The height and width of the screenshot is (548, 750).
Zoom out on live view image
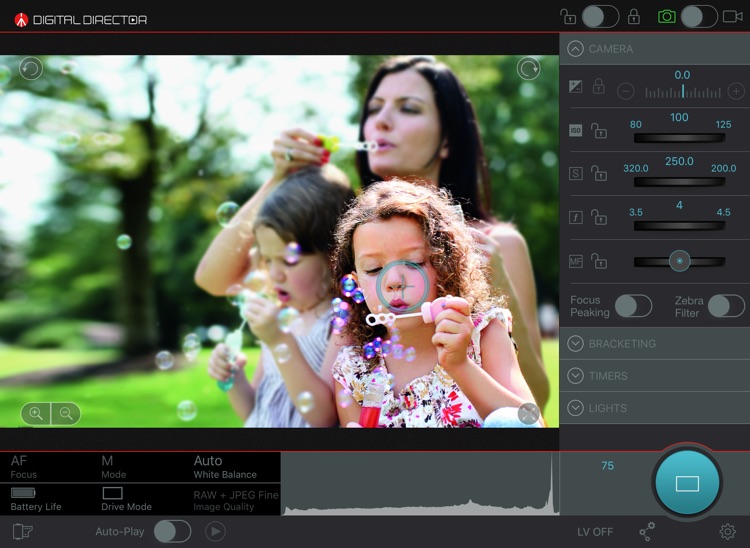66,413
